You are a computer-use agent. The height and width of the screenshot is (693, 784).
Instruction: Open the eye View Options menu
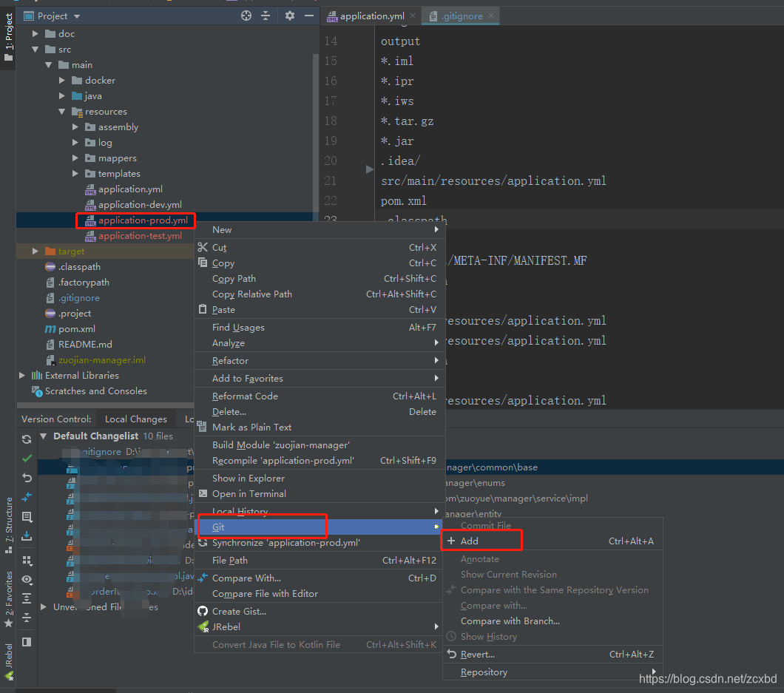[27, 580]
